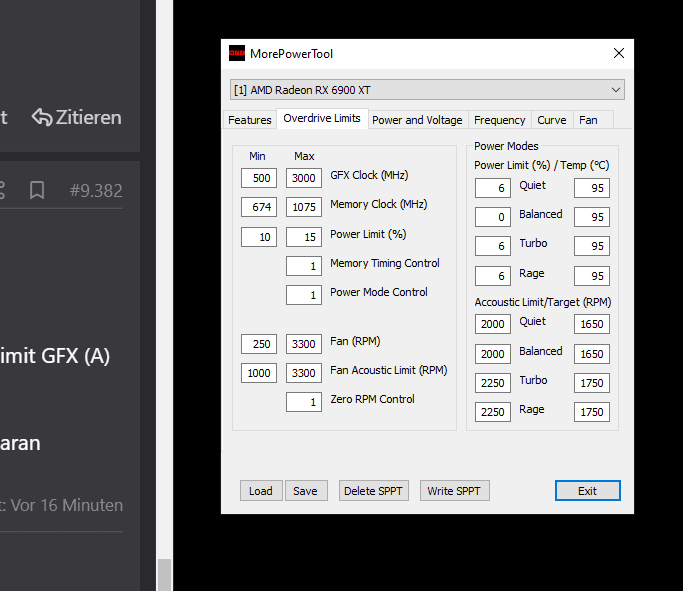The height and width of the screenshot is (591, 683).
Task: Click the Balanced temperature limit field
Action: 592,217
